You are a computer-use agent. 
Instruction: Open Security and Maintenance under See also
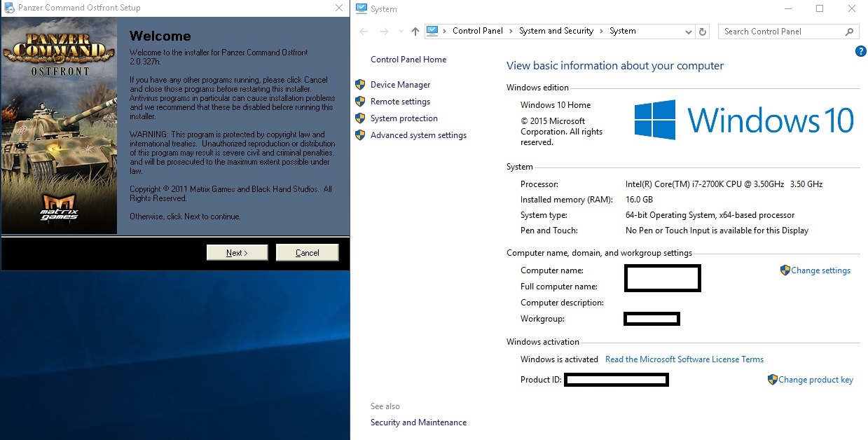pyautogui.click(x=418, y=422)
